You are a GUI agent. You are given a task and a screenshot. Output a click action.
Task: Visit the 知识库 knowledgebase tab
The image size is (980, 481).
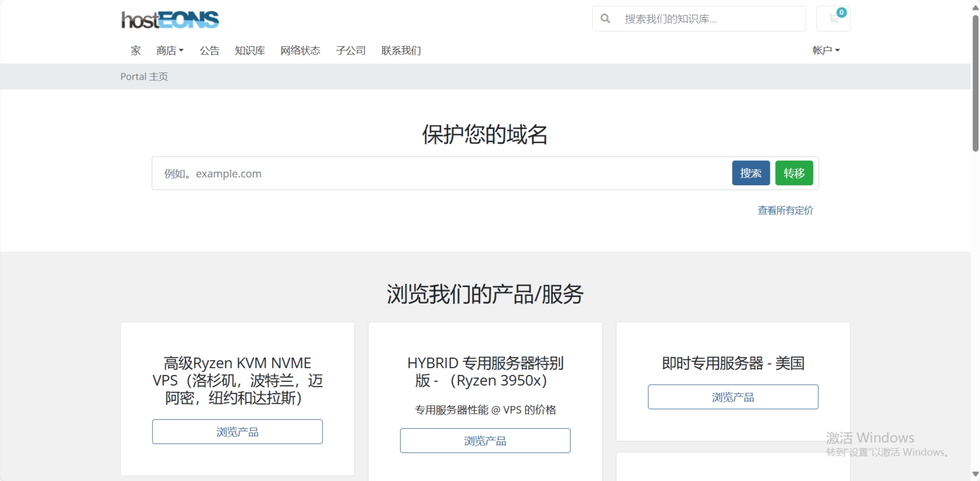point(249,51)
